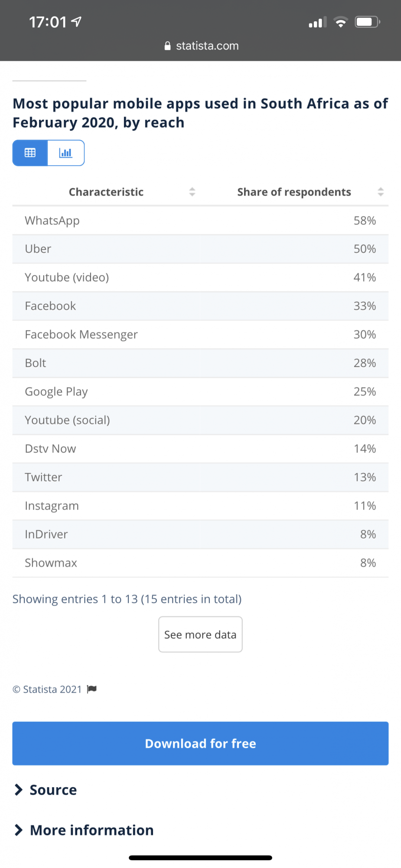401x868 pixels.
Task: Click the Characteristic column header
Action: (x=106, y=192)
